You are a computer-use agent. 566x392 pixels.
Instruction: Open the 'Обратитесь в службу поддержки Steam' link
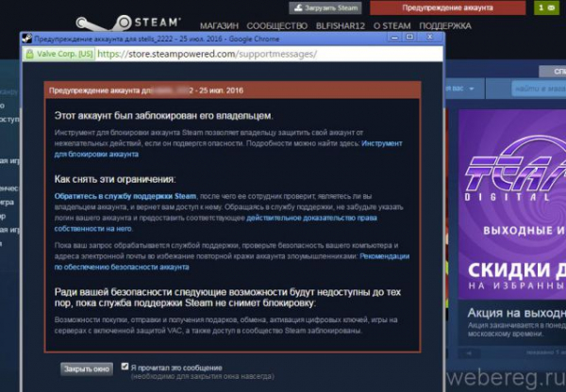pos(125,196)
